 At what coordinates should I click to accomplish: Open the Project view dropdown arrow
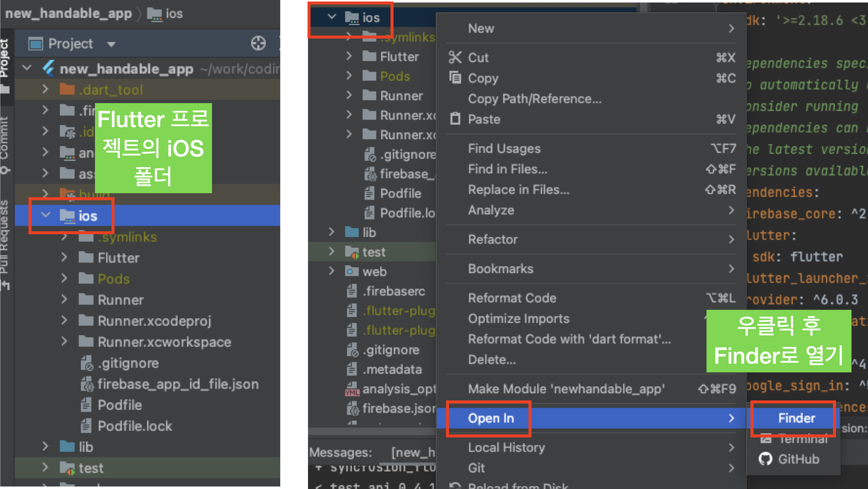(x=111, y=44)
